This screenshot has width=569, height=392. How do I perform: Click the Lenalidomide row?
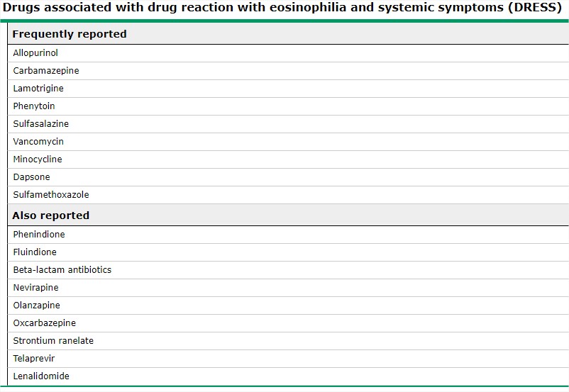pos(41,376)
